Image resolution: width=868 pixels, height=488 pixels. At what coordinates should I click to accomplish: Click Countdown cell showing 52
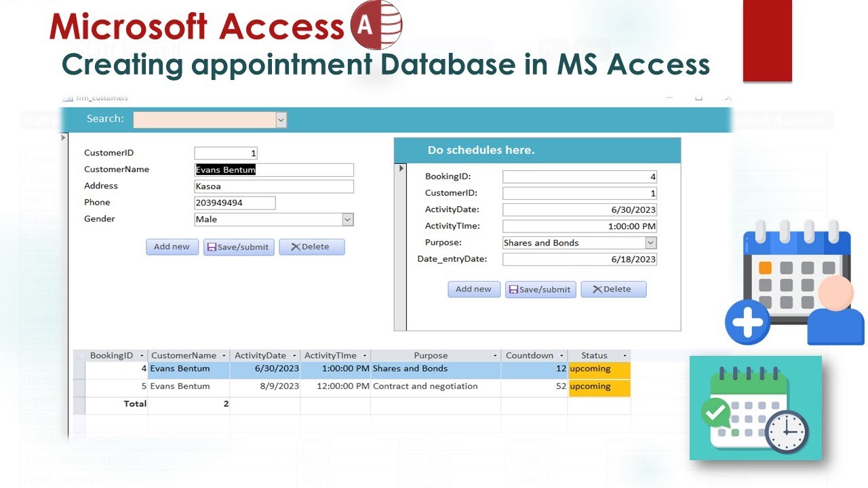[534, 387]
